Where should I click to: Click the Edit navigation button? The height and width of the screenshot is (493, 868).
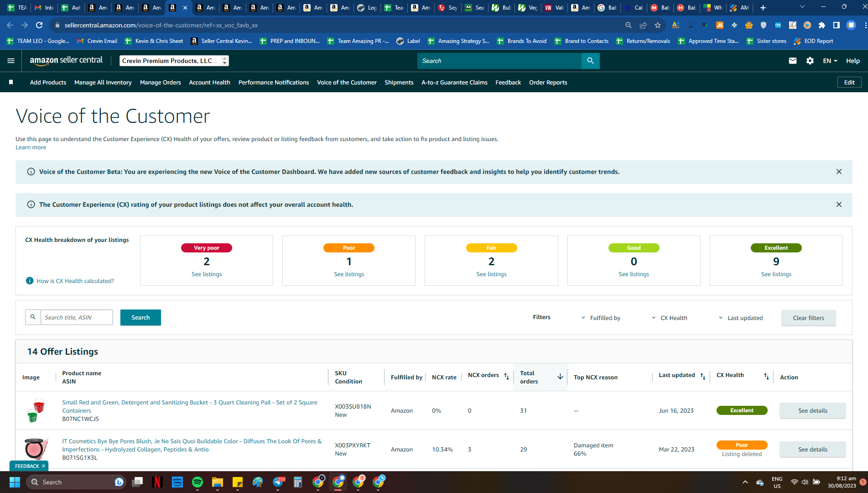[849, 82]
